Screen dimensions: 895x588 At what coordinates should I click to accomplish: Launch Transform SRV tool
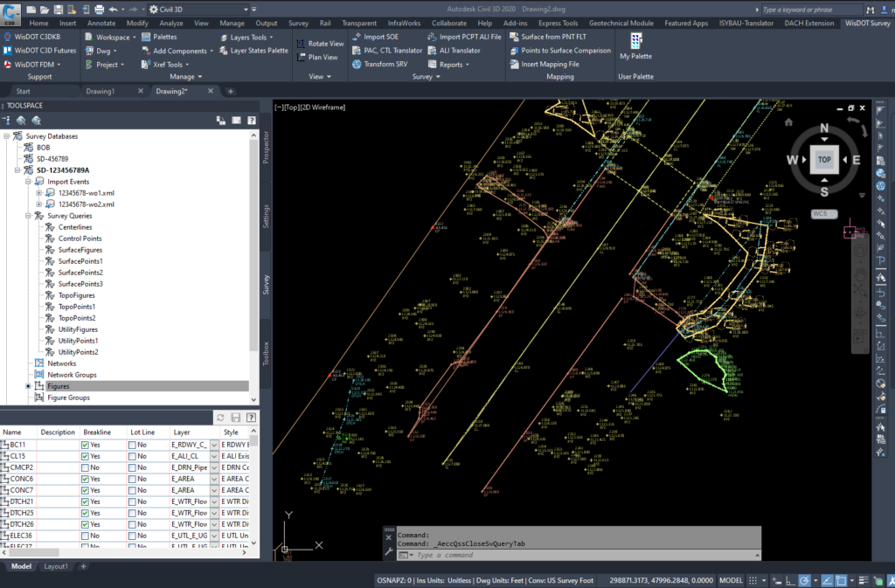[379, 64]
